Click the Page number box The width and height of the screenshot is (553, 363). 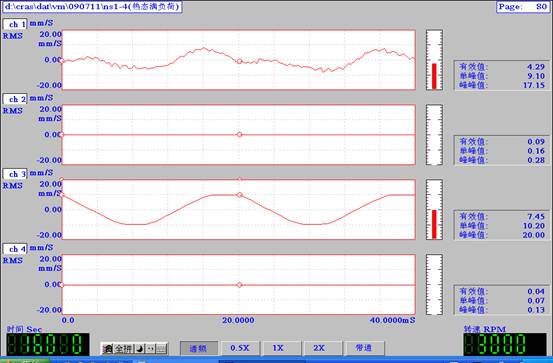[x=523, y=7]
